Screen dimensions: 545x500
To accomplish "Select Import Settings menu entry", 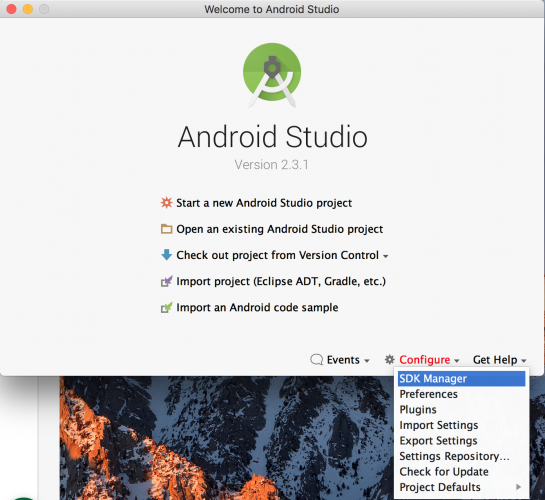I will pos(461,425).
